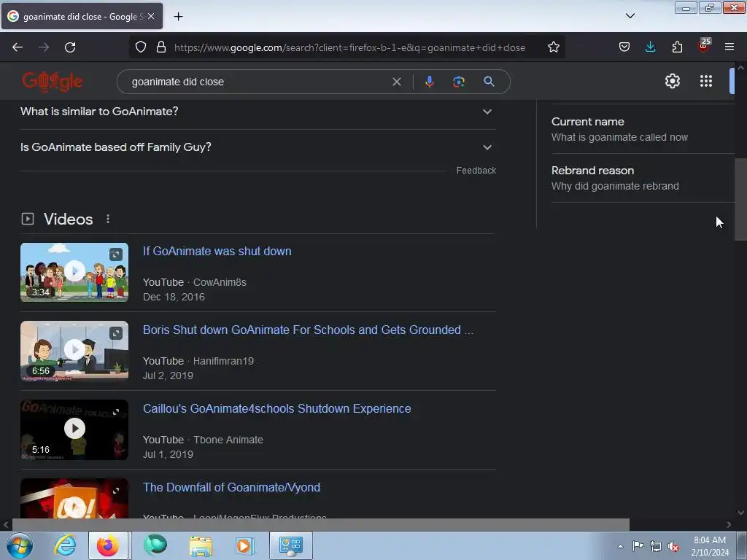Start voice search with microphone
The height and width of the screenshot is (560, 747).
pos(429,82)
